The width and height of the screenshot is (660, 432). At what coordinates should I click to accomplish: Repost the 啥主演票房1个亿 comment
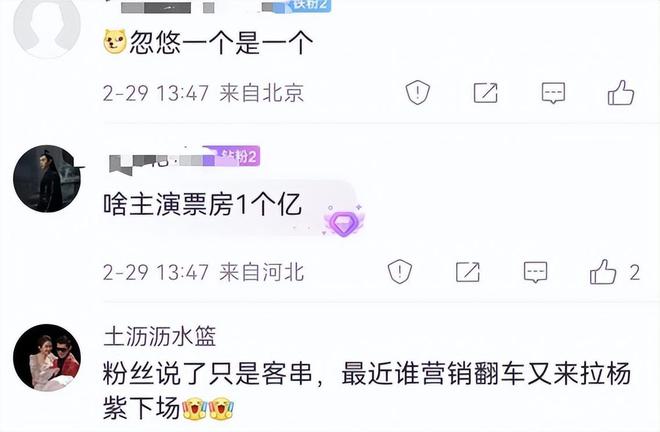(468, 272)
